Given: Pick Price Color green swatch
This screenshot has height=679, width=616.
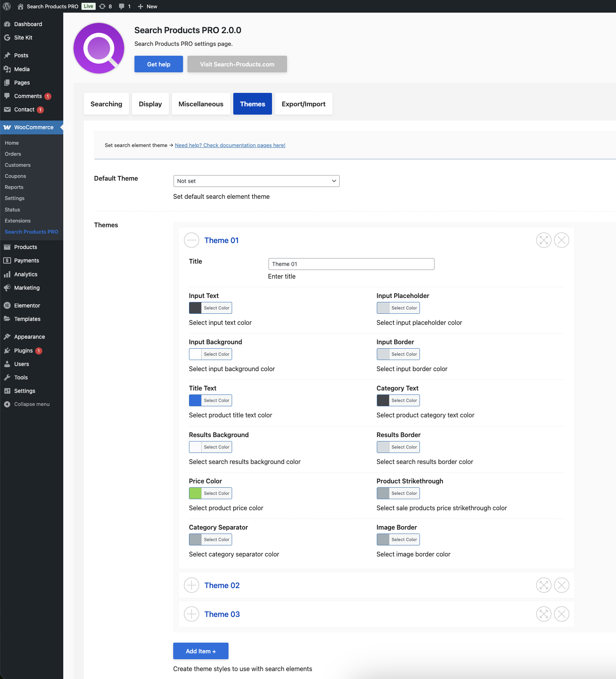Looking at the screenshot, I should (195, 493).
